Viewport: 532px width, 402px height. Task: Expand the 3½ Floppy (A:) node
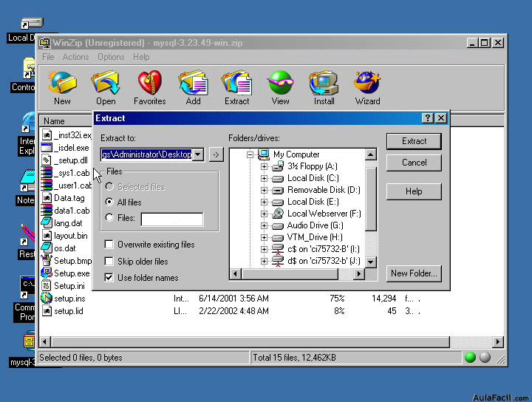264,166
